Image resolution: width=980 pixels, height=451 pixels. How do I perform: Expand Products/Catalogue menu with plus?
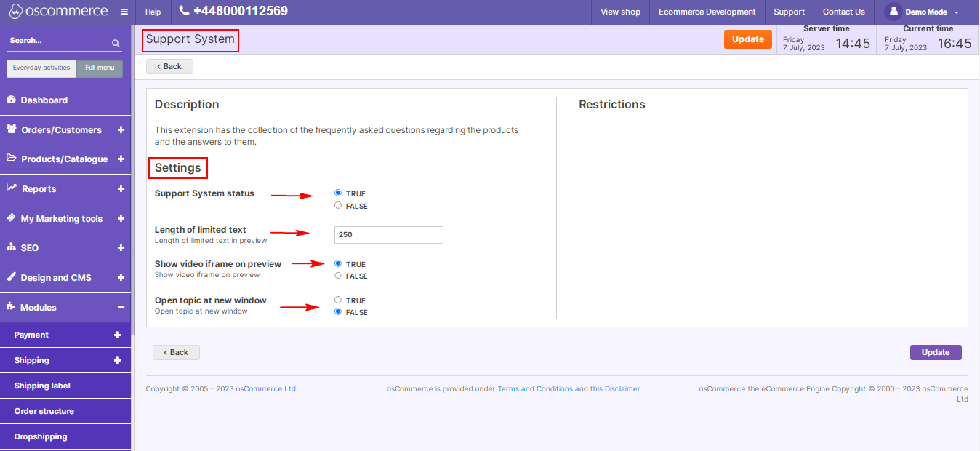tap(121, 159)
